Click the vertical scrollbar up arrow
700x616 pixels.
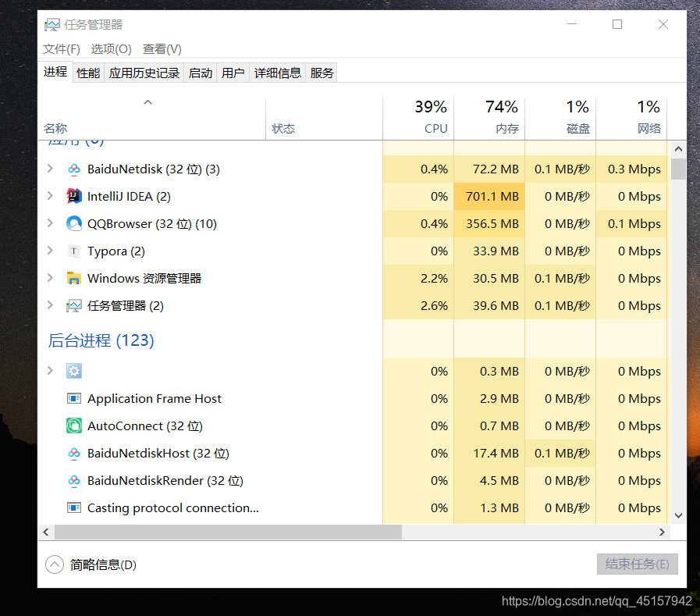click(x=679, y=149)
